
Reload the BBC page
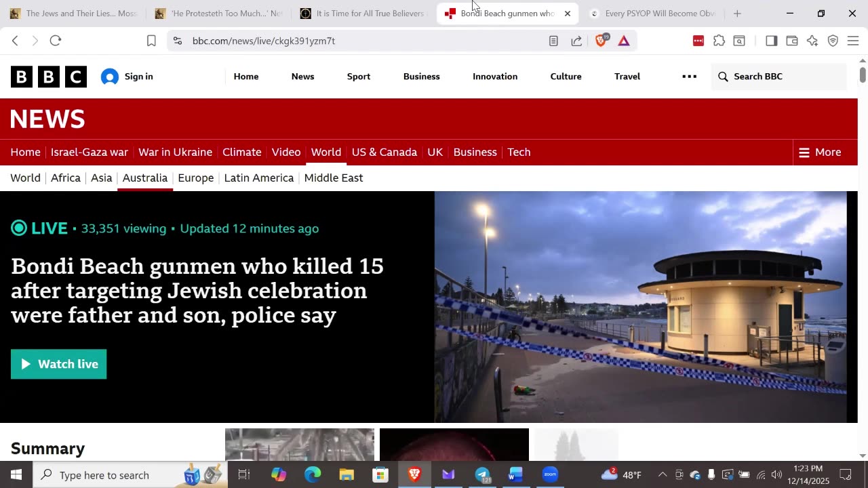click(x=56, y=41)
